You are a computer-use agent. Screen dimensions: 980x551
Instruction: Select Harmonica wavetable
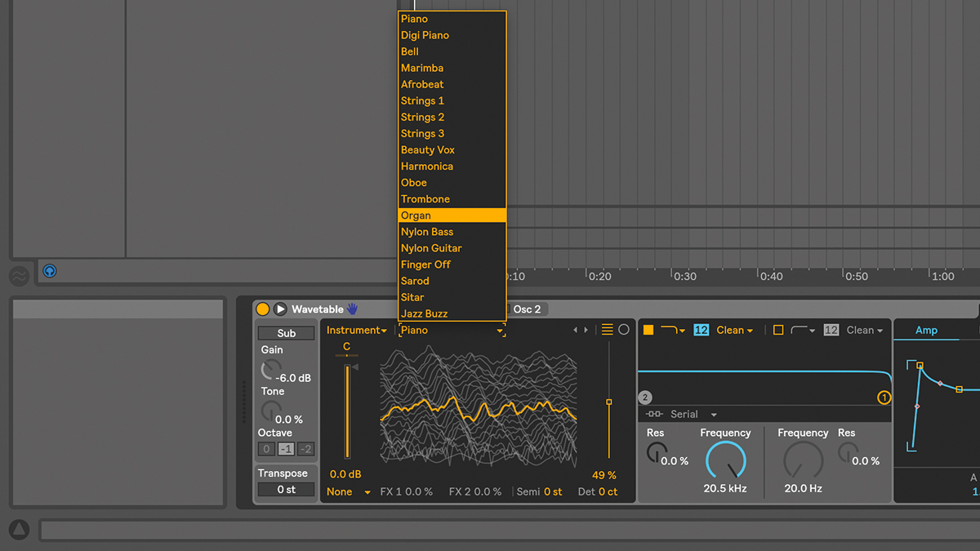tap(452, 166)
